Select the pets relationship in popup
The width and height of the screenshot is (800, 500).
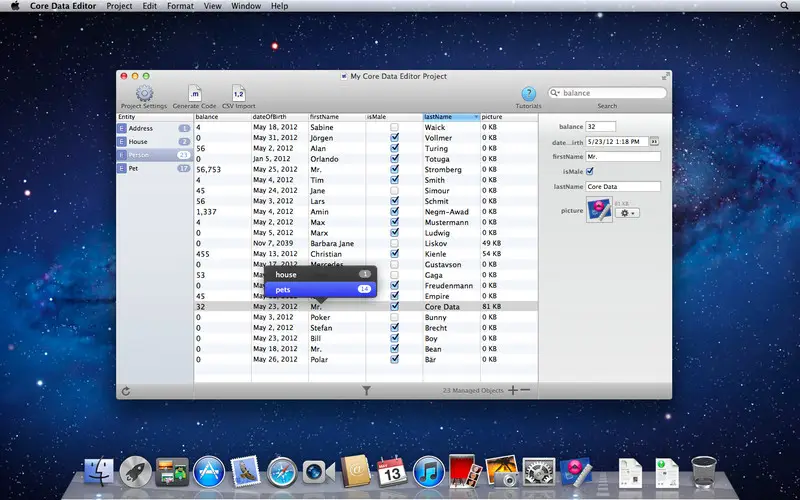320,289
